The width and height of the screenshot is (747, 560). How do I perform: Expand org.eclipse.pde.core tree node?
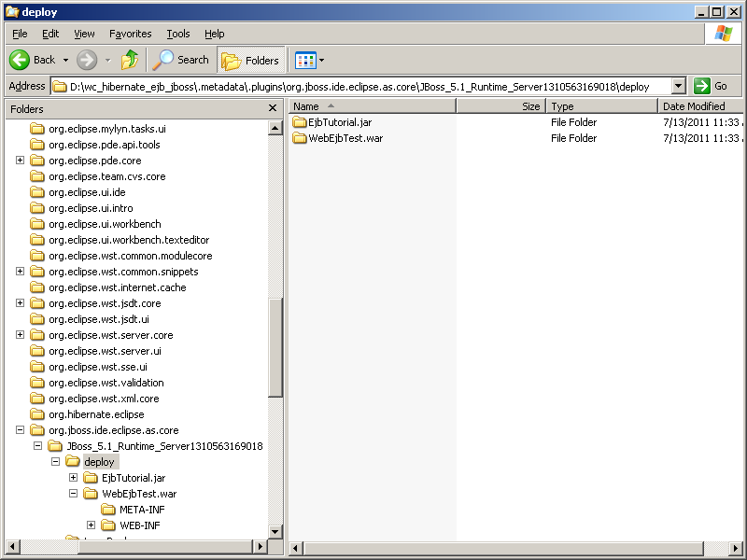pos(20,160)
